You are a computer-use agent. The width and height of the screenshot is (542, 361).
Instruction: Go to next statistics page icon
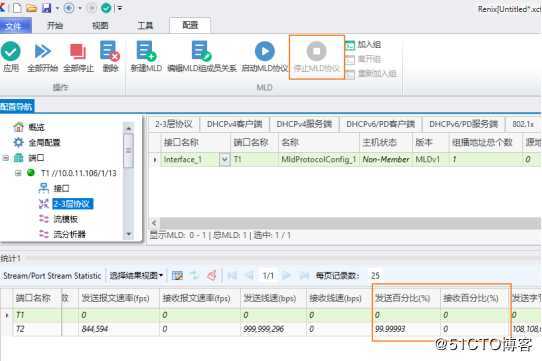click(286, 276)
